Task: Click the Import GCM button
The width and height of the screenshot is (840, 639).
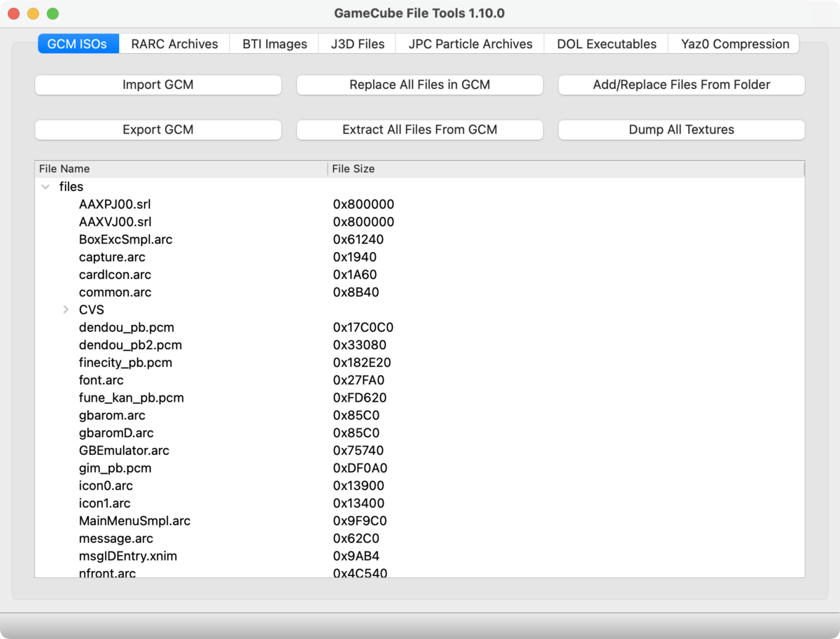Action: (x=158, y=85)
